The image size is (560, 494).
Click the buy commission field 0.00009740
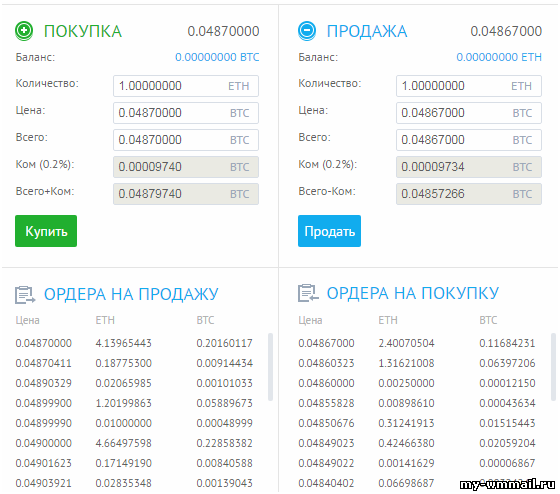click(x=186, y=167)
